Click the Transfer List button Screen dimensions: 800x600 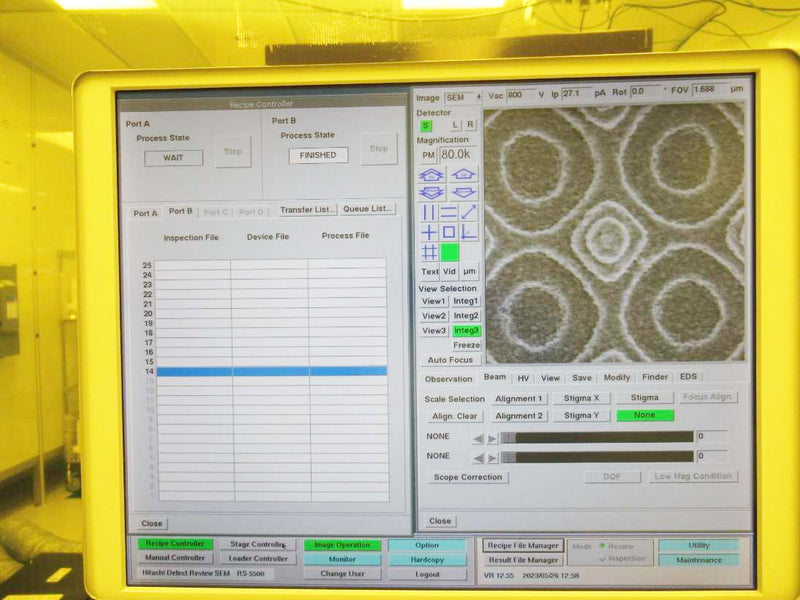click(308, 210)
